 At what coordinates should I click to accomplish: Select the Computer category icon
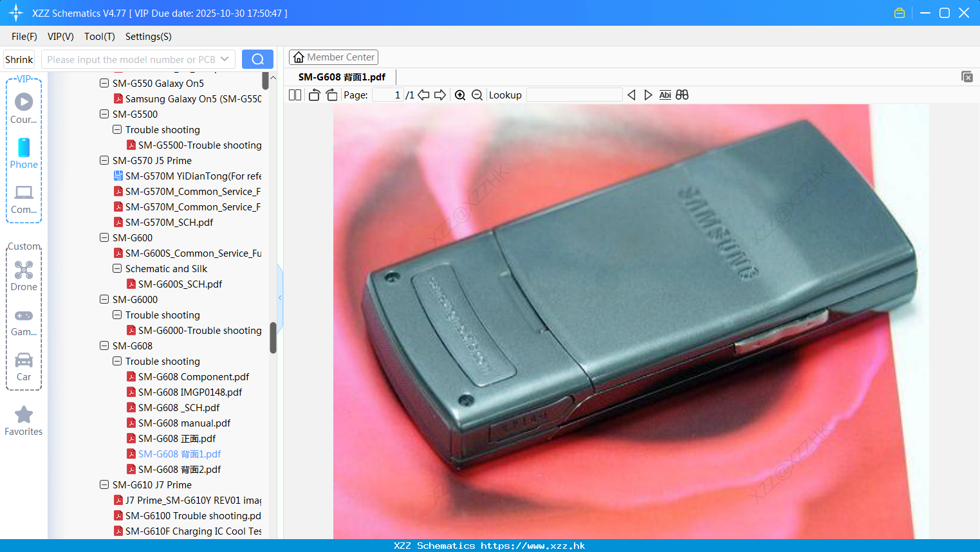(24, 199)
